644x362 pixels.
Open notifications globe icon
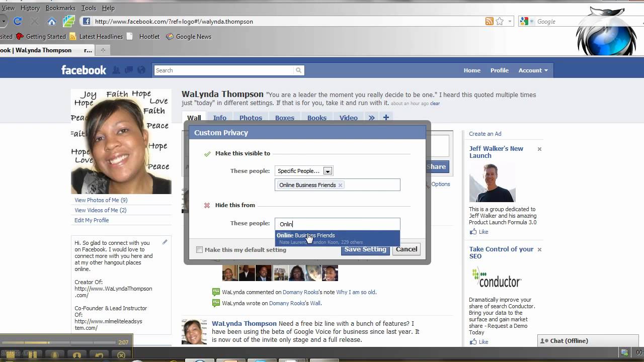141,70
